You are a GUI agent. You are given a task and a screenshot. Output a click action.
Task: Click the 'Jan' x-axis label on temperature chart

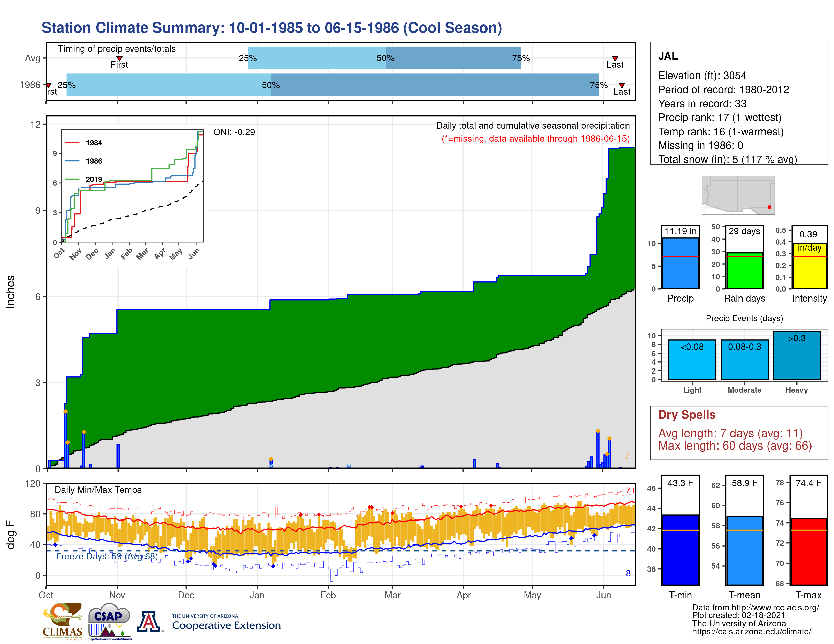tap(257, 595)
